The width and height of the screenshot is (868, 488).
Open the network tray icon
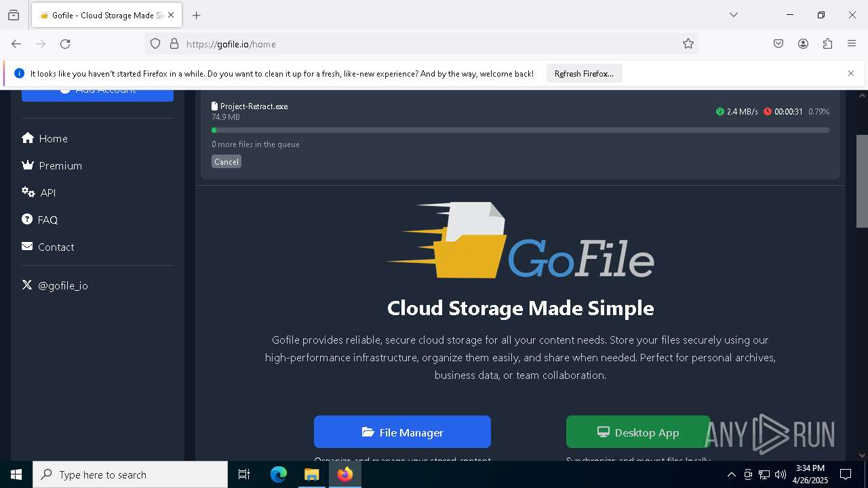[x=764, y=474]
